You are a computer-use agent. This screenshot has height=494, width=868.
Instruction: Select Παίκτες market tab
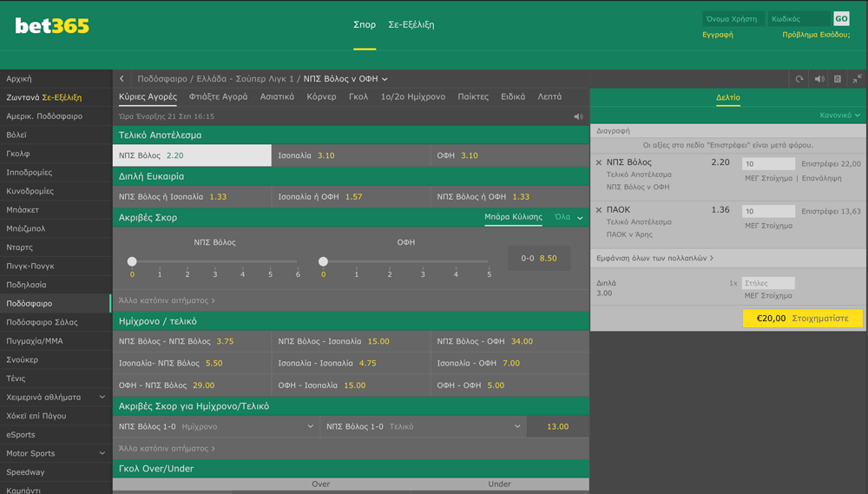pos(473,96)
